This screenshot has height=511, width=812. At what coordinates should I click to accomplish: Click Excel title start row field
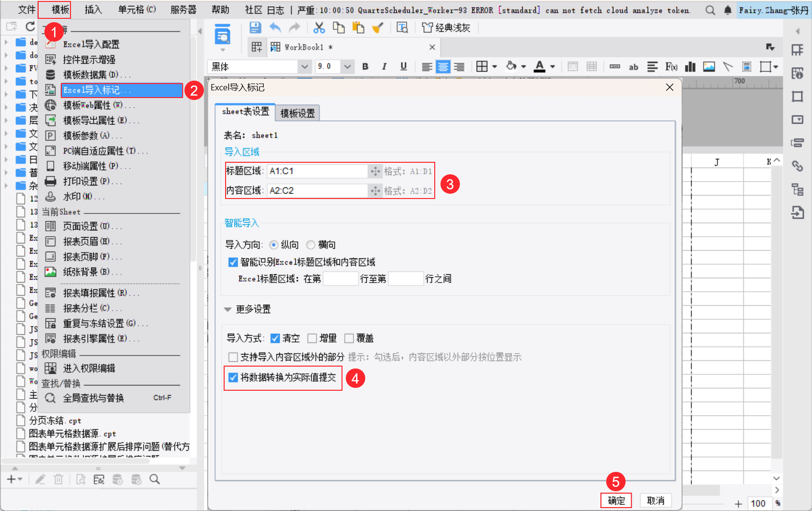tap(341, 279)
